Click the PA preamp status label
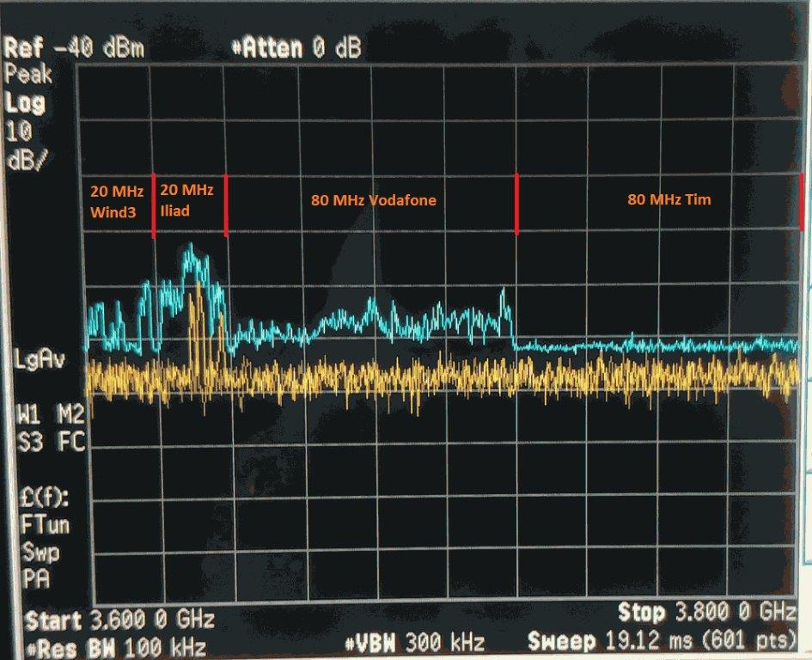Screen dimensions: 812x660 (36, 578)
